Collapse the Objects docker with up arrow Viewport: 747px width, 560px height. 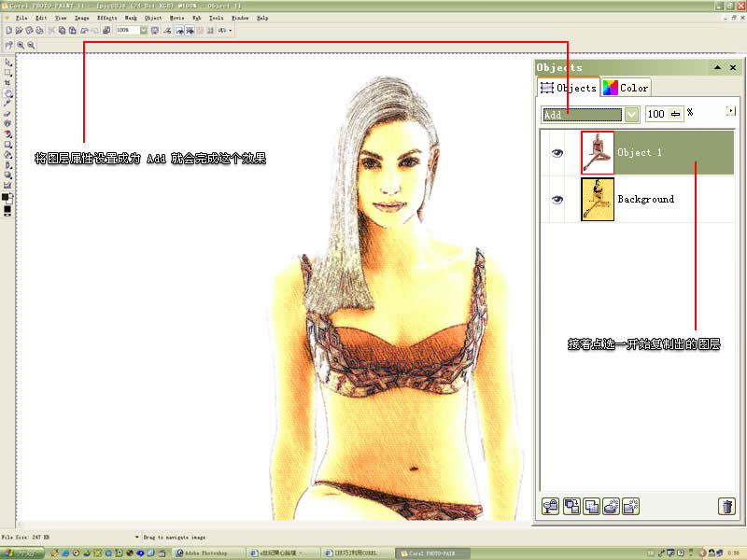pyautogui.click(x=717, y=67)
